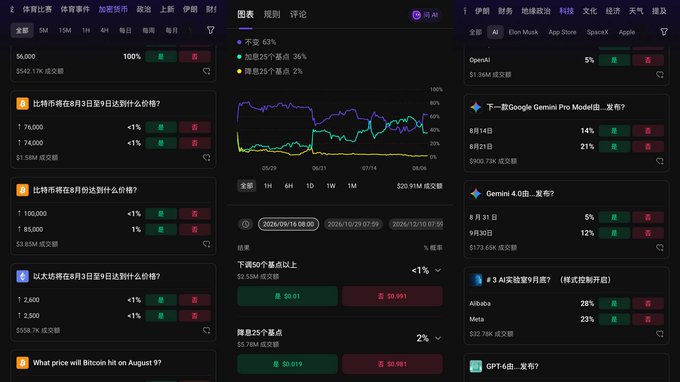Click the clock icon beside date chips
The image size is (680, 382).
245,224
